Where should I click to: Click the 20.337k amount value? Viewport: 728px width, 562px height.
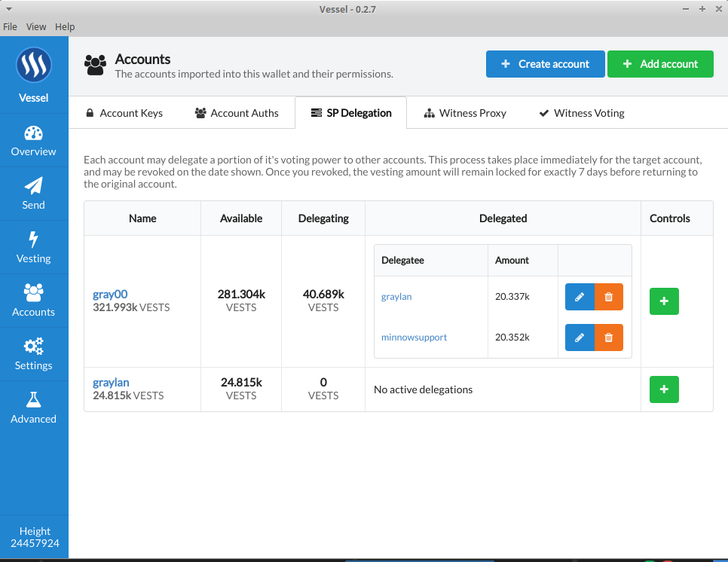tap(512, 297)
